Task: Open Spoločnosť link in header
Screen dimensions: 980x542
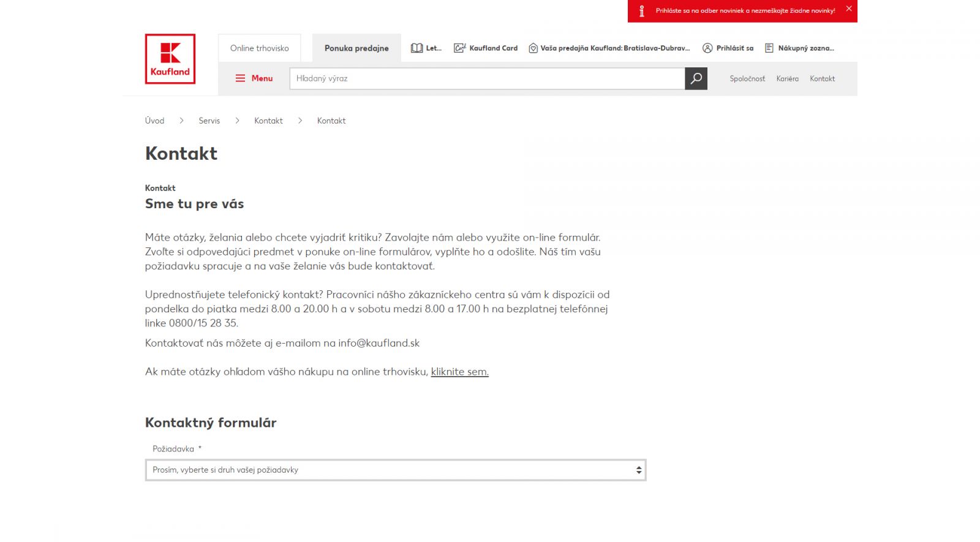Action: (x=747, y=79)
